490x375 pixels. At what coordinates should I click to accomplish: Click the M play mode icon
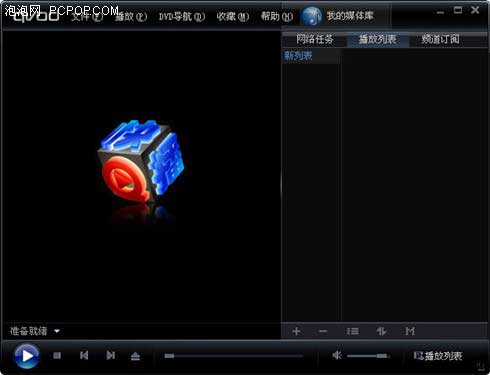coord(410,331)
